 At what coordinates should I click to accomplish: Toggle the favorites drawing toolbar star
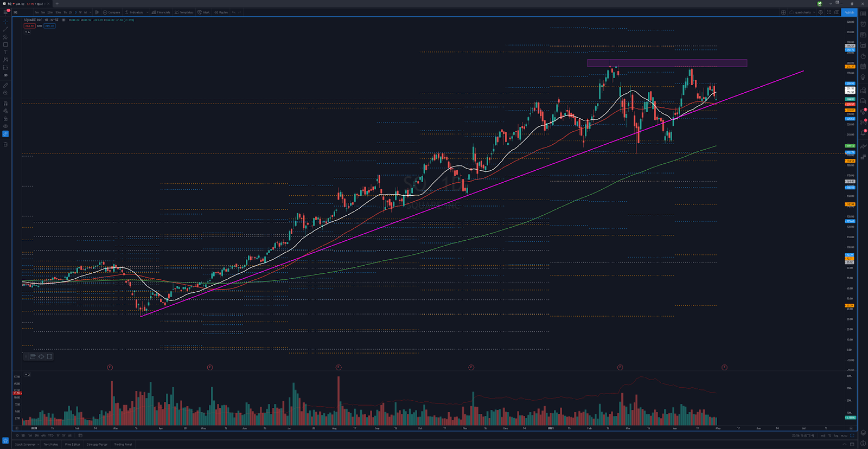click(x=5, y=440)
